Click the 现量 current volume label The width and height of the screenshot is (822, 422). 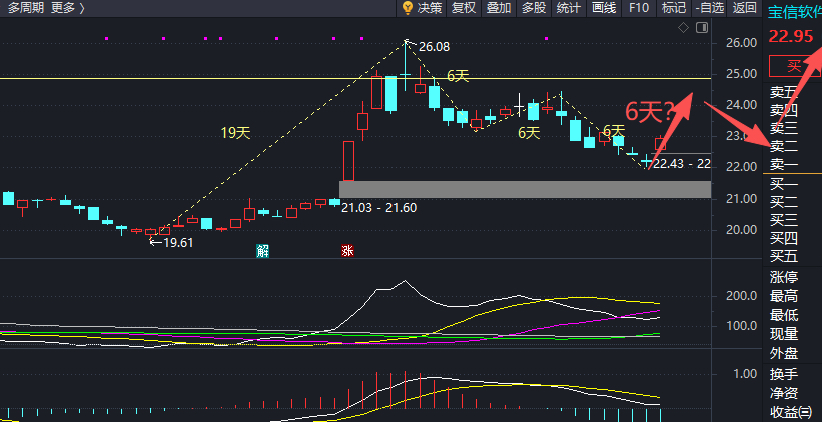pos(784,334)
